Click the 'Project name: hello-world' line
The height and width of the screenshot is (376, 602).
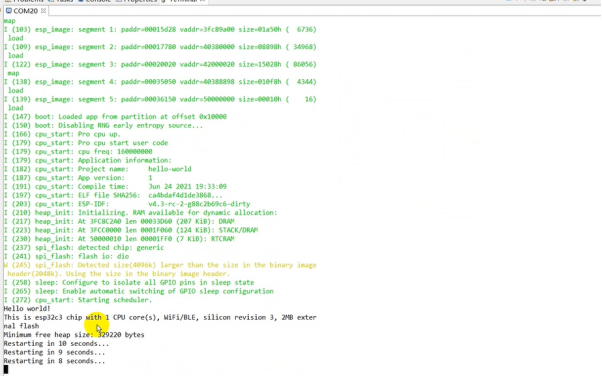98,169
